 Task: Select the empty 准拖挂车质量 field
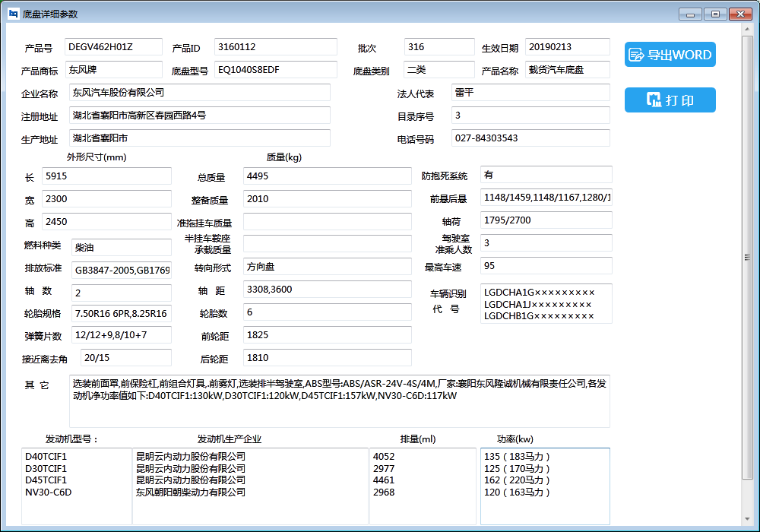(327, 222)
